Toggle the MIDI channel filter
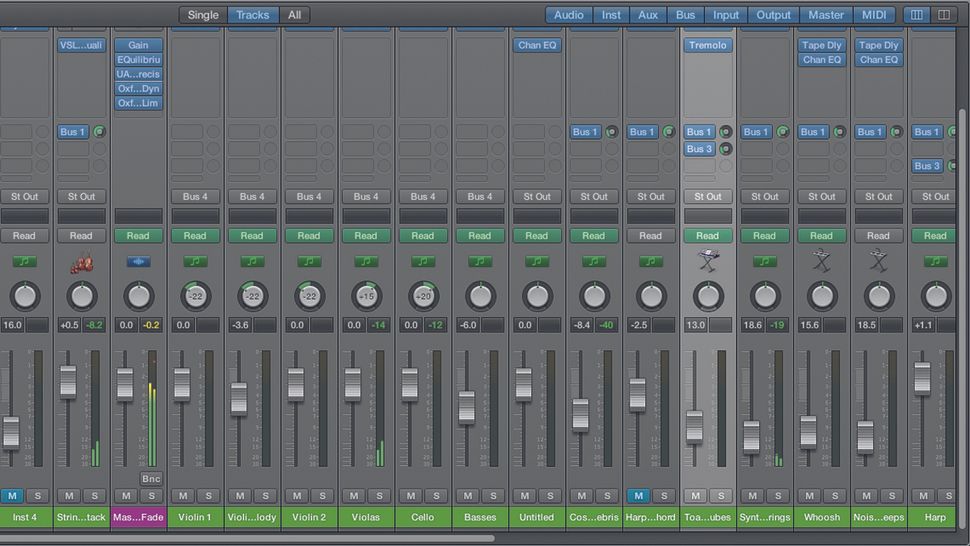Image resolution: width=970 pixels, height=546 pixels. point(874,15)
